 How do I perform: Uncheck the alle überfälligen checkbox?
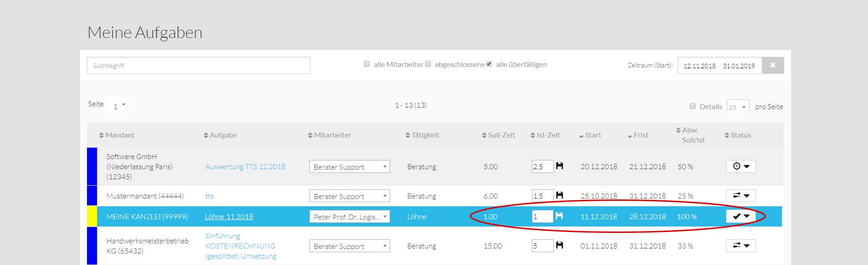click(489, 64)
